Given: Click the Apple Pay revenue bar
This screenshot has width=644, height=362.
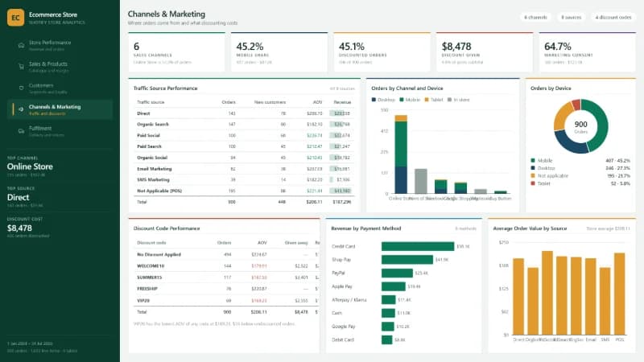Looking at the screenshot, I should [x=394, y=286].
